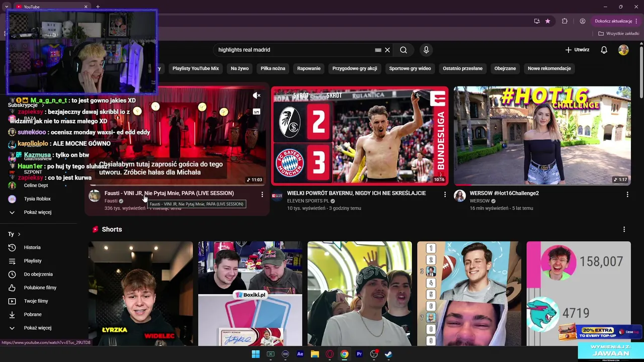Select the Na żywo filter chip

pyautogui.click(x=239, y=68)
